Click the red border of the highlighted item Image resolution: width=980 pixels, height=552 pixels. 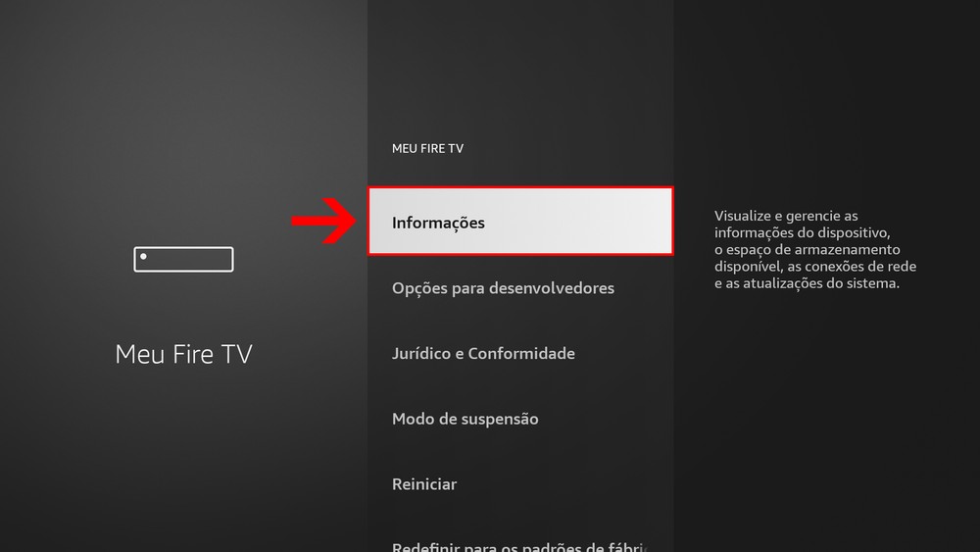pyautogui.click(x=520, y=187)
